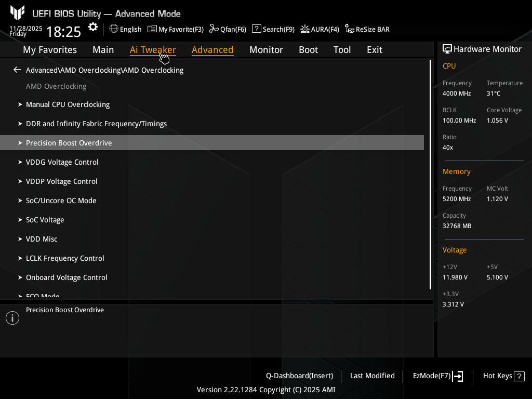Go to the Monitor tab

[266, 50]
